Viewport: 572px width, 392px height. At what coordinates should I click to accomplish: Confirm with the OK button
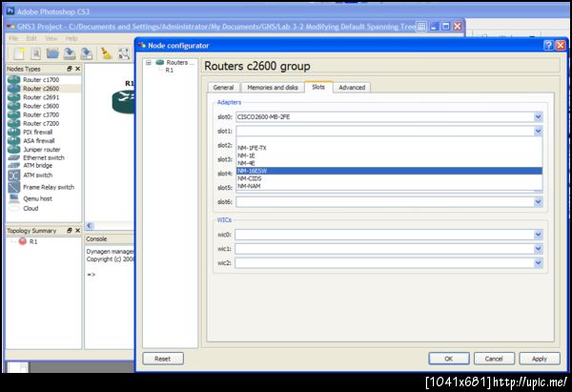(449, 359)
